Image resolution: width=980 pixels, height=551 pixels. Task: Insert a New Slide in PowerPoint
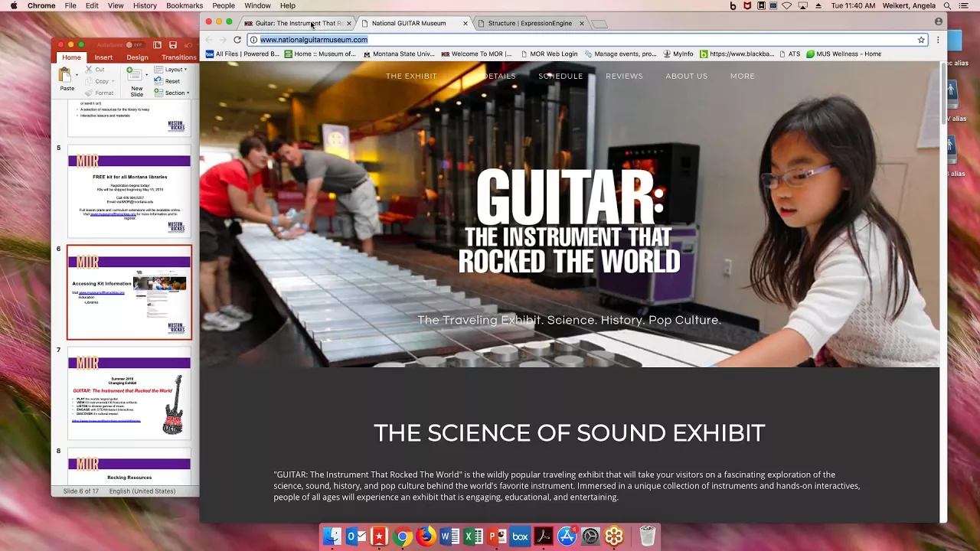136,81
